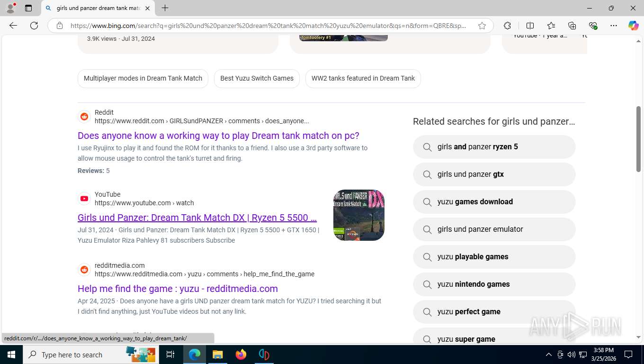
Task: Select the girls und panzer search tab
Action: (98, 8)
